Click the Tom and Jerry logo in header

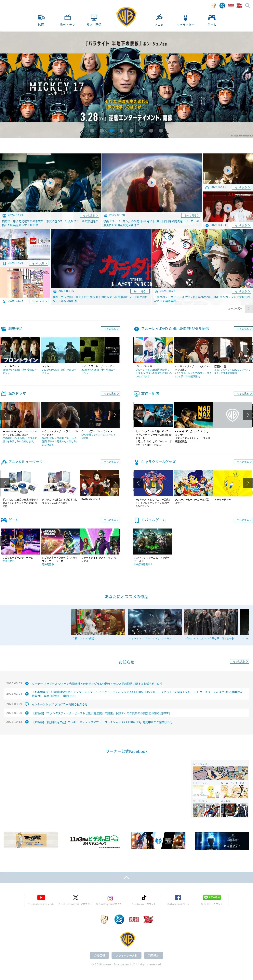point(239,6)
